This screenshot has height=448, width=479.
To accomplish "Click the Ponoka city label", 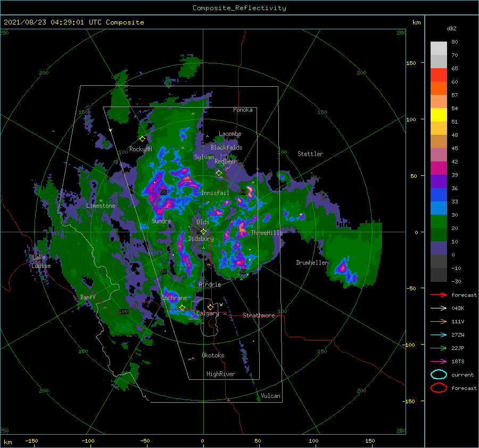I will pyautogui.click(x=243, y=110).
